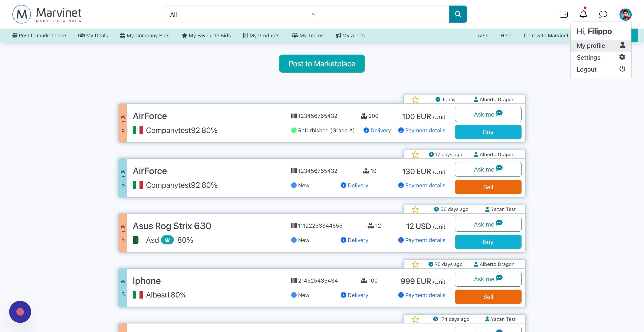The width and height of the screenshot is (644, 332).
Task: Open My Teams page
Action: coord(308,36)
